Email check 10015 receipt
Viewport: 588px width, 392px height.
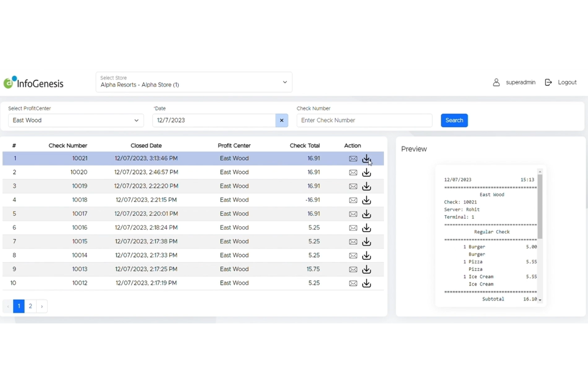pyautogui.click(x=353, y=242)
